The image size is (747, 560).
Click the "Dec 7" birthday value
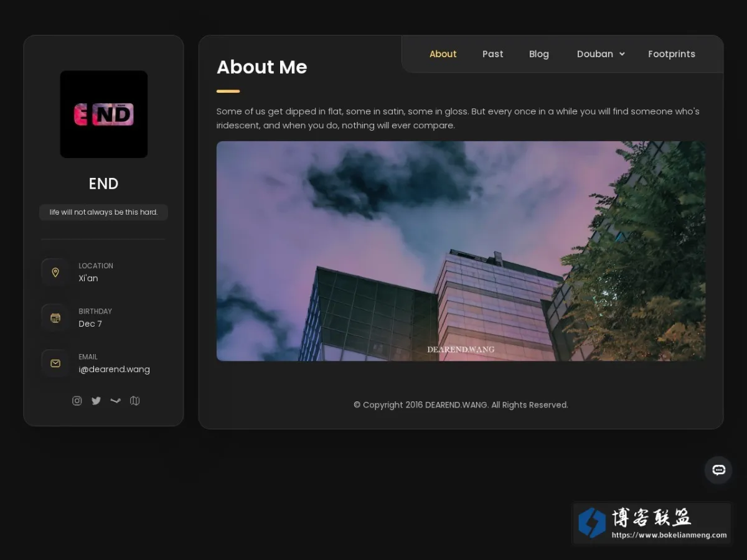[90, 324]
